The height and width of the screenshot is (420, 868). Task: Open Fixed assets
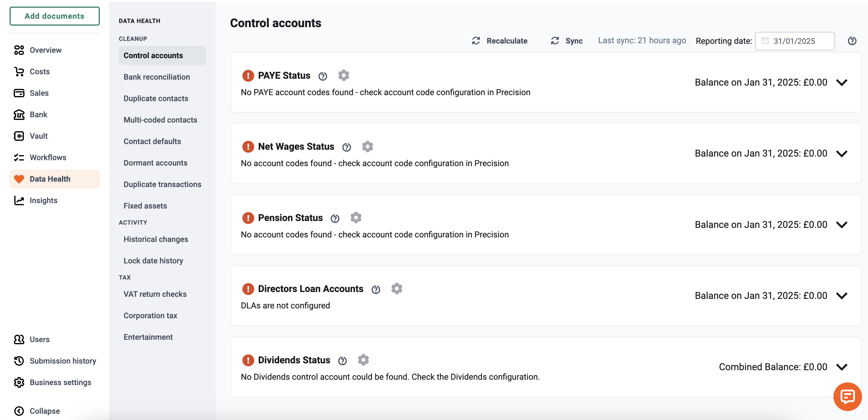point(162,206)
